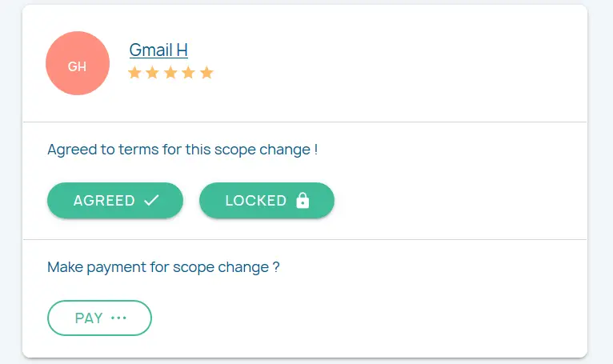Click the exclamation mark after 'scope change'
613x364 pixels.
click(316, 150)
